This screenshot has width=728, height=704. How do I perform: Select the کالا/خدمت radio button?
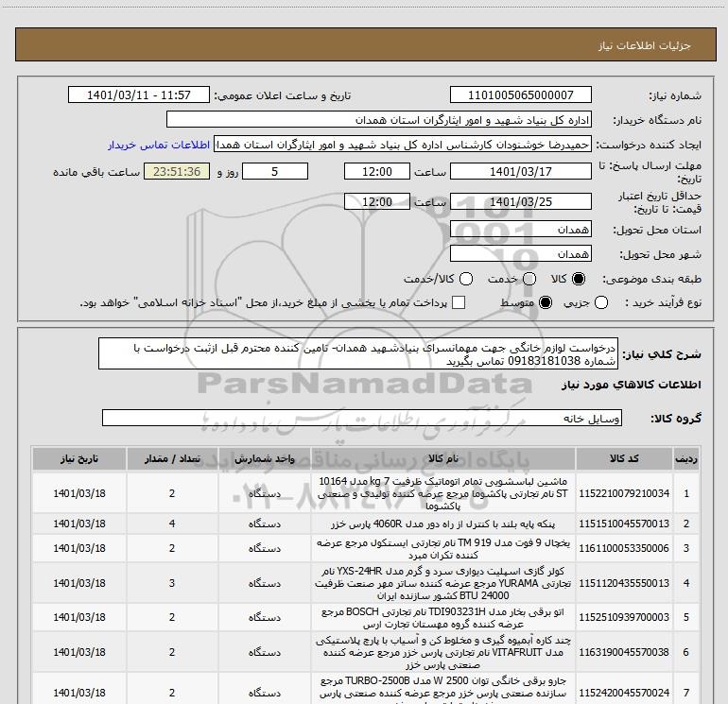click(x=466, y=279)
